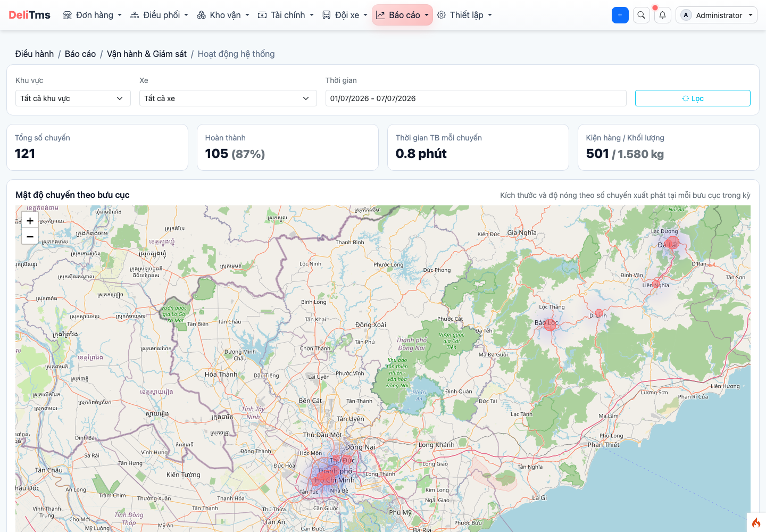This screenshot has height=532, width=766.
Task: Click the Administrator avatar icon
Action: pyautogui.click(x=686, y=15)
